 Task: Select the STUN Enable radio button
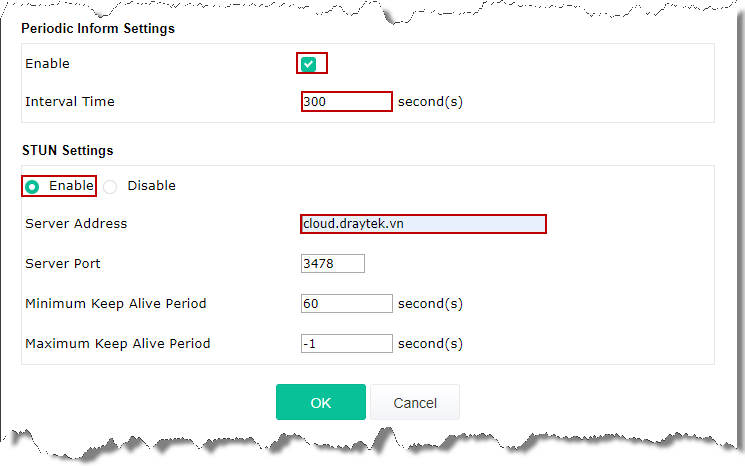pos(32,187)
